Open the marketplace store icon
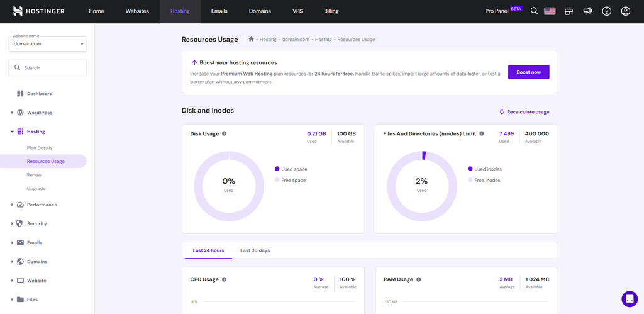 tap(569, 11)
